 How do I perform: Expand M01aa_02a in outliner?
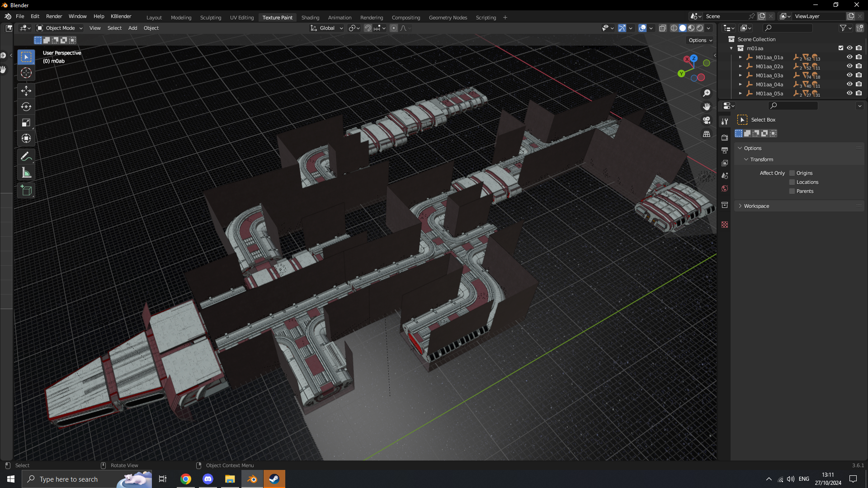(740, 66)
